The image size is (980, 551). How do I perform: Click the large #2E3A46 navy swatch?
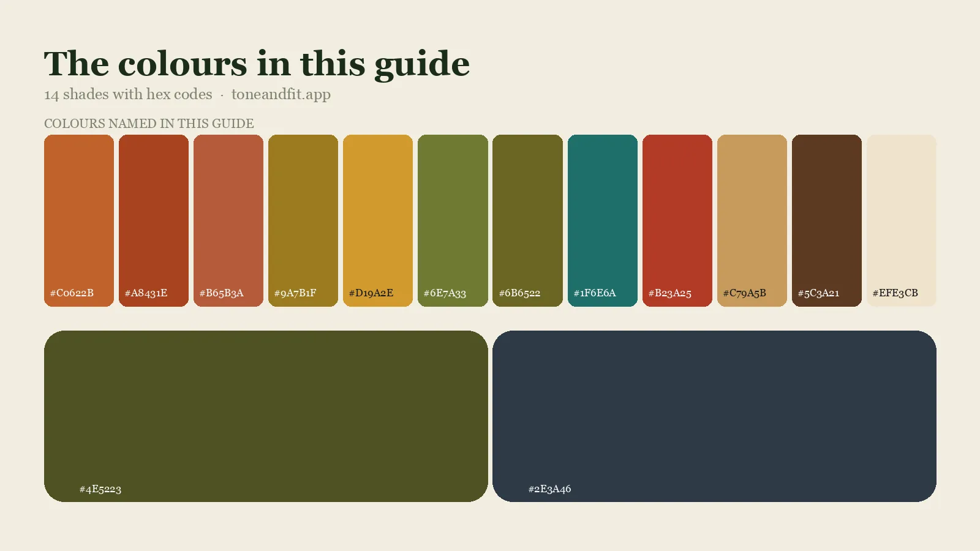point(714,416)
